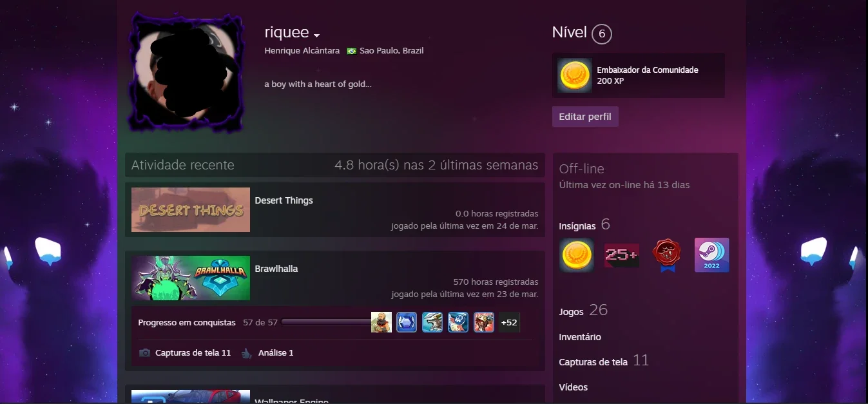
Task: Open the Embaixador da Comunidade featured badge
Action: (x=575, y=75)
